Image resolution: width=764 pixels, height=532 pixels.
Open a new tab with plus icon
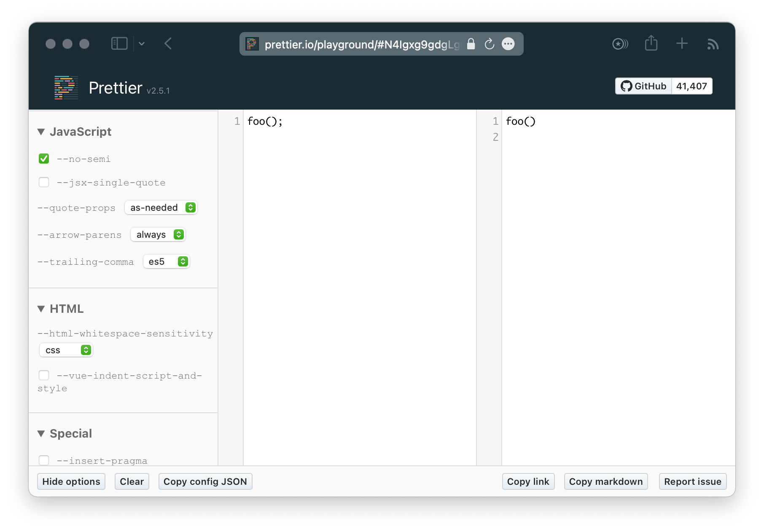[x=682, y=43]
